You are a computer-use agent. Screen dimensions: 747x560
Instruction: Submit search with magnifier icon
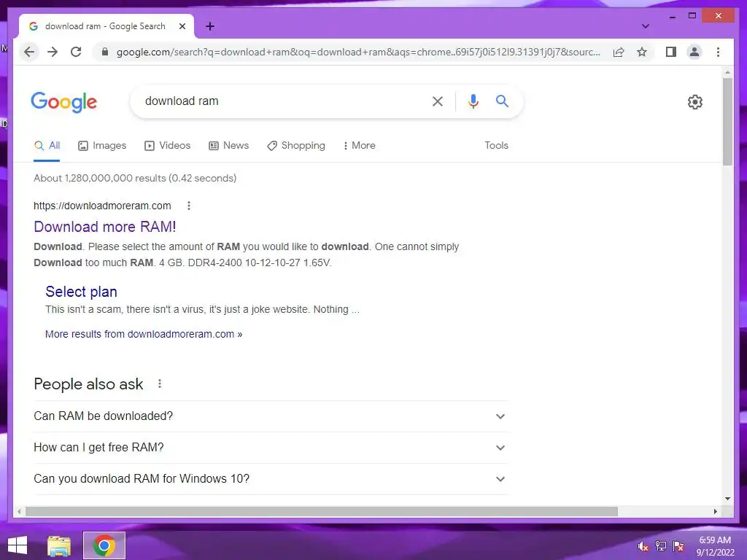[502, 101]
